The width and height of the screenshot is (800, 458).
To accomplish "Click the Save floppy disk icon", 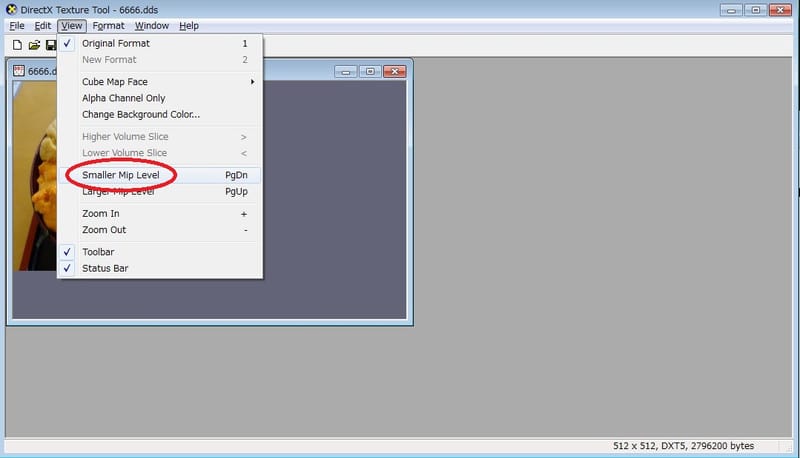I will (x=50, y=45).
